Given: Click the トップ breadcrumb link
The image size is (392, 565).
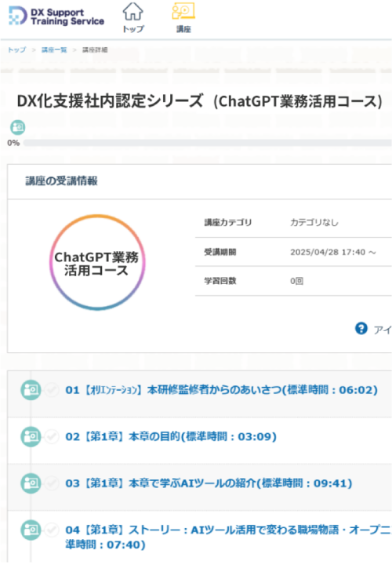Looking at the screenshot, I should (x=17, y=49).
